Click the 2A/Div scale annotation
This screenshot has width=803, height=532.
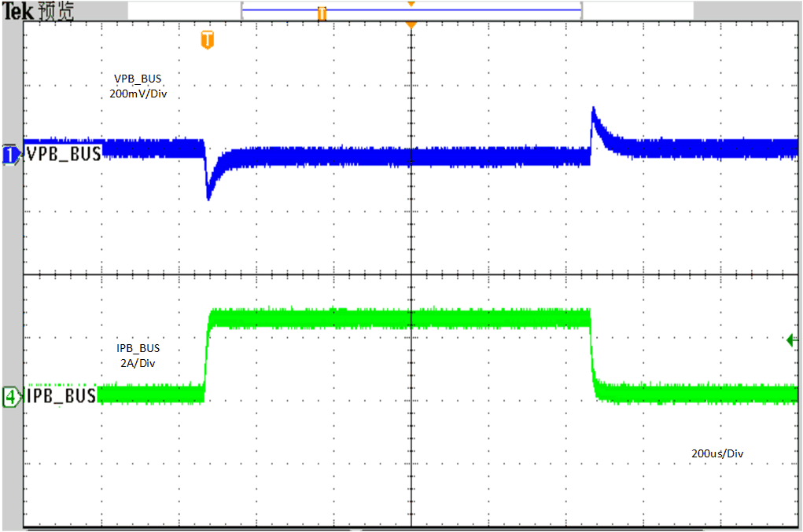(x=138, y=363)
